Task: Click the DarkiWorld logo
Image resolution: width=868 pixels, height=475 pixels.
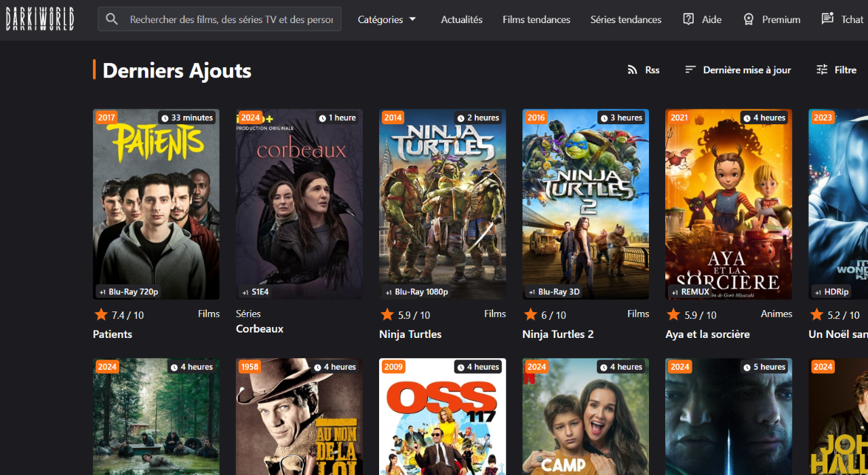Action: point(40,19)
